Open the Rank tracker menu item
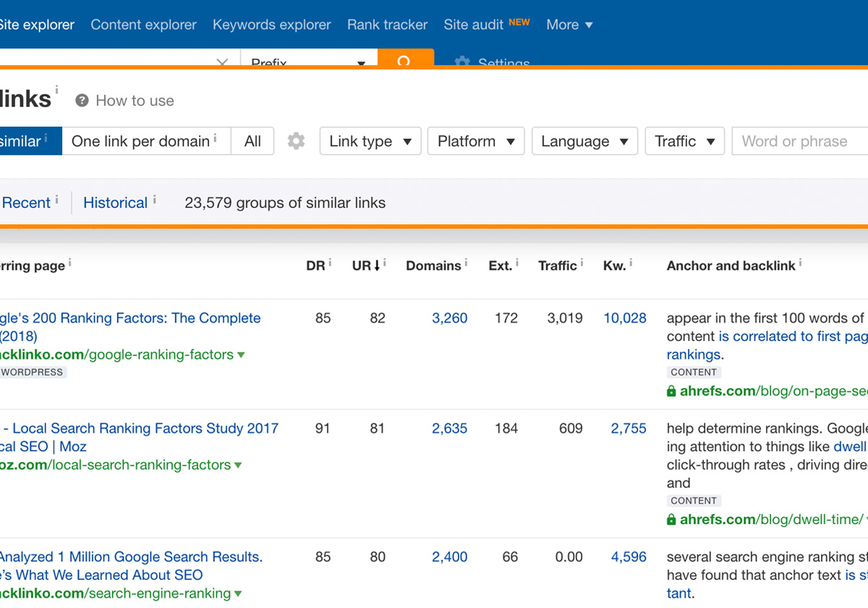This screenshot has height=608, width=868. 387,25
